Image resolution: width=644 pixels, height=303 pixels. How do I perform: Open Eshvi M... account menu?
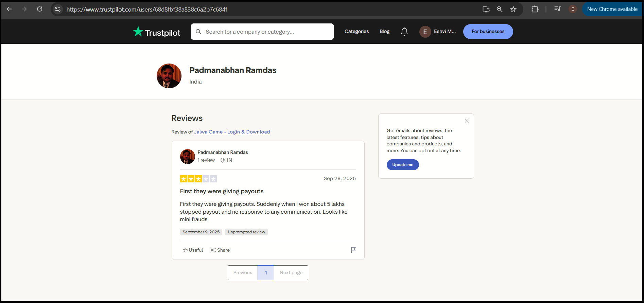pos(438,32)
